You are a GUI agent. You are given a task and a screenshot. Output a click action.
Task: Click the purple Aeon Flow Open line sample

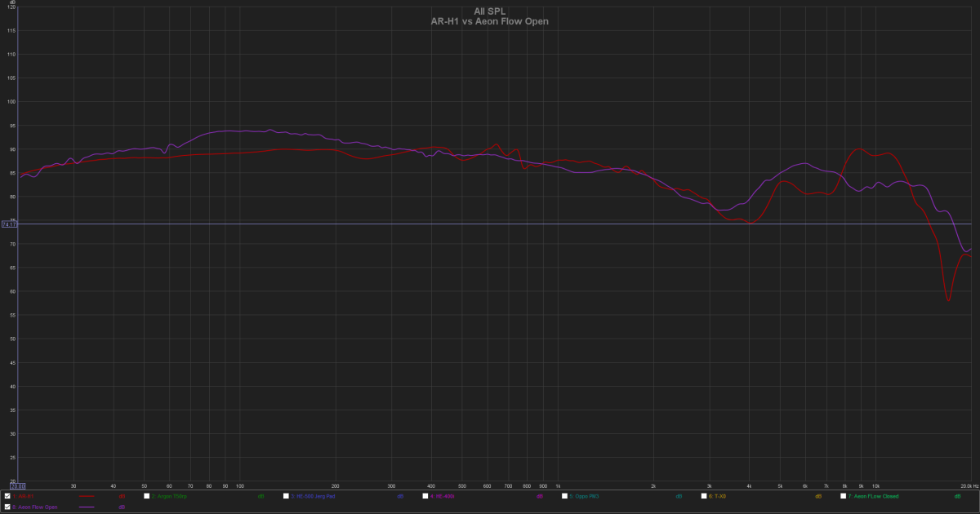pyautogui.click(x=87, y=507)
